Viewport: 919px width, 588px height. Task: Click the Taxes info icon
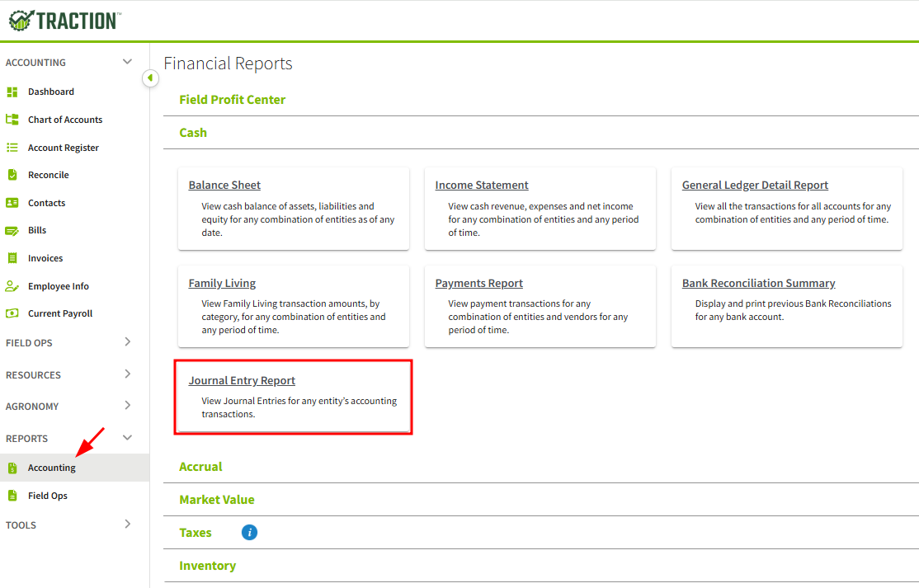point(249,533)
